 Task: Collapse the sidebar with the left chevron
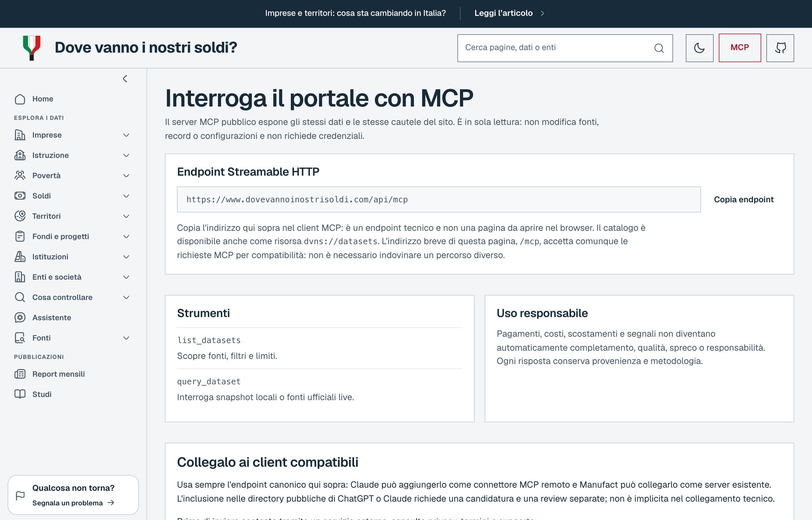(125, 79)
